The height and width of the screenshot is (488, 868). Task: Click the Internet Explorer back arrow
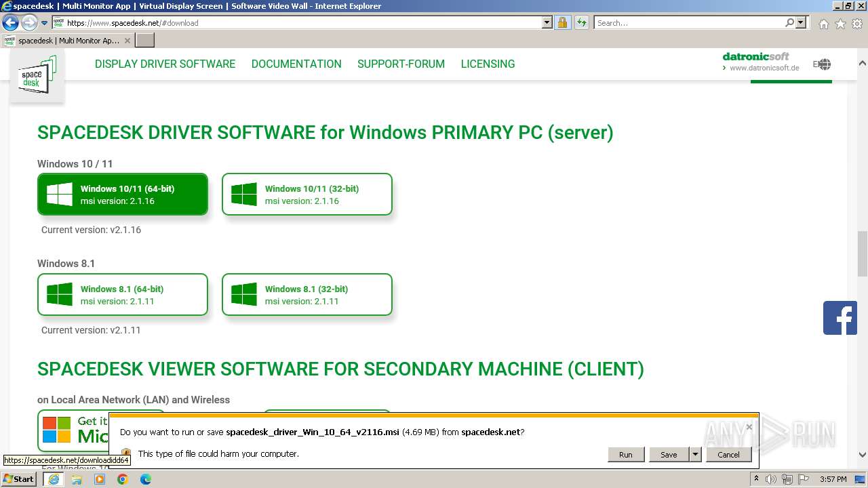coord(10,22)
